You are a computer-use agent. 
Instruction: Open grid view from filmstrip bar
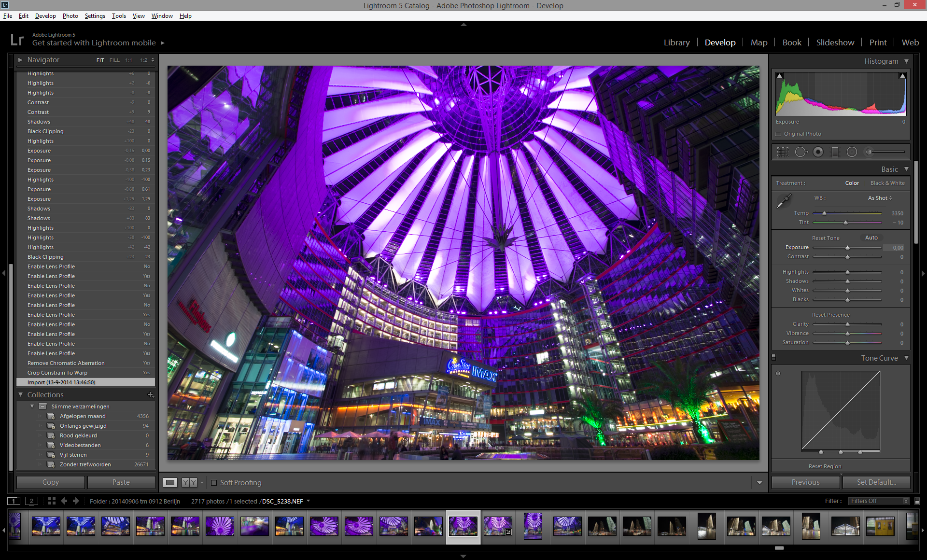52,501
